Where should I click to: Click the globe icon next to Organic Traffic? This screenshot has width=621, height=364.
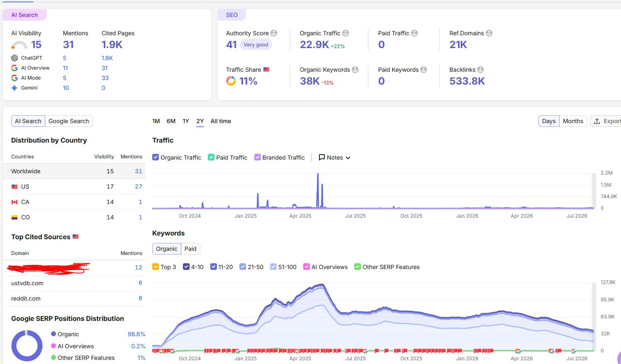tap(346, 33)
